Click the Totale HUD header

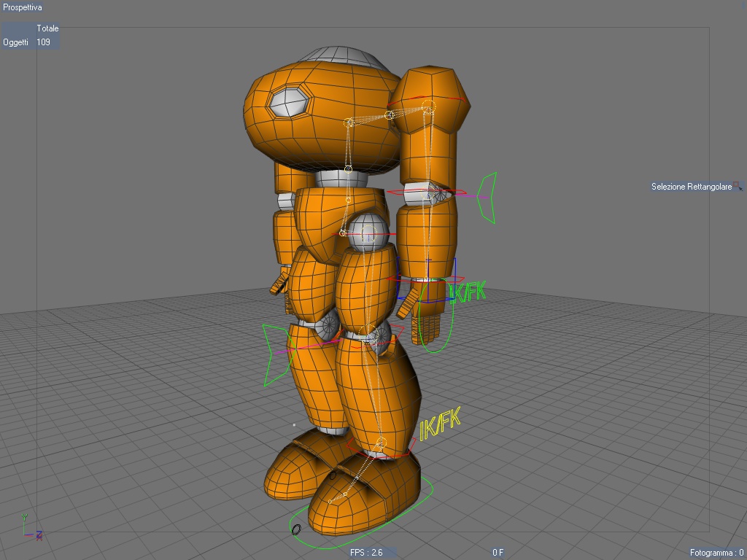[47, 28]
